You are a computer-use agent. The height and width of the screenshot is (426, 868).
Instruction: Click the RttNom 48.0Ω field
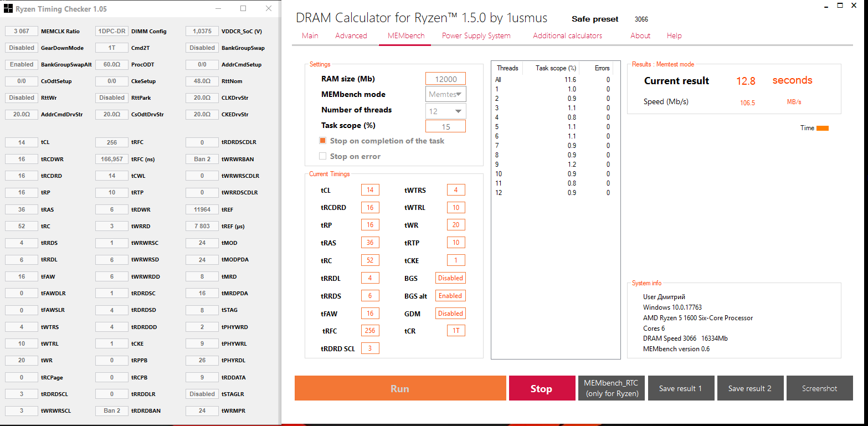point(202,81)
